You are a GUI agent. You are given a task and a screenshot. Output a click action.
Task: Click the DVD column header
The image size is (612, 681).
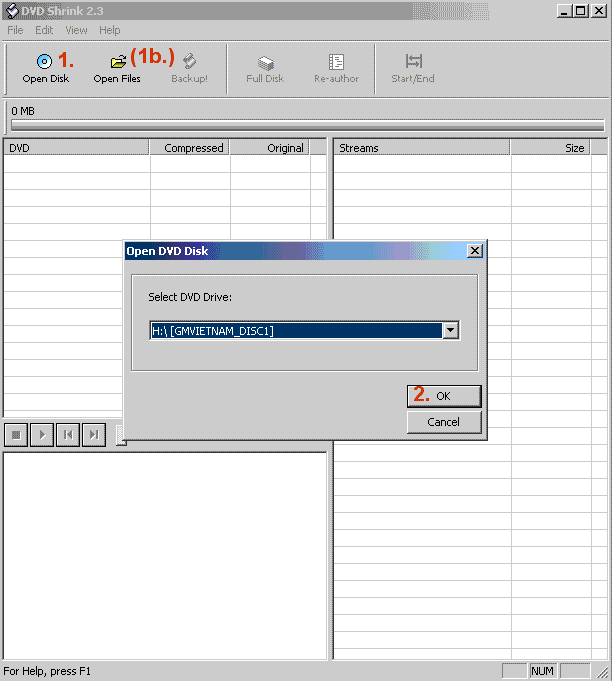76,148
